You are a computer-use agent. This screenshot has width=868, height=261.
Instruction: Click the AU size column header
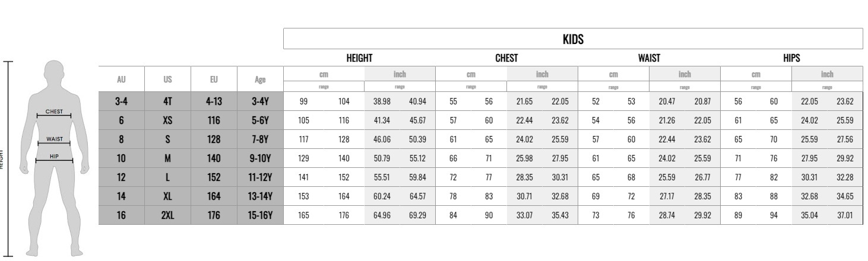(121, 79)
